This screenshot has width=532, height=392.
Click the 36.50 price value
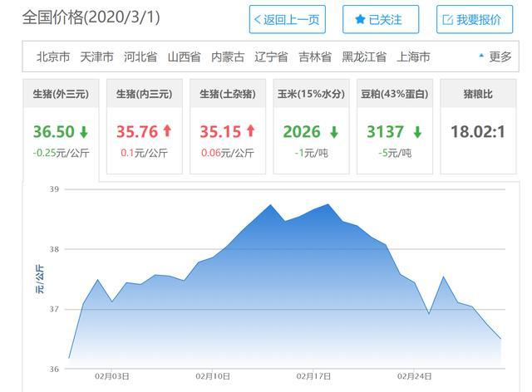pos(53,131)
